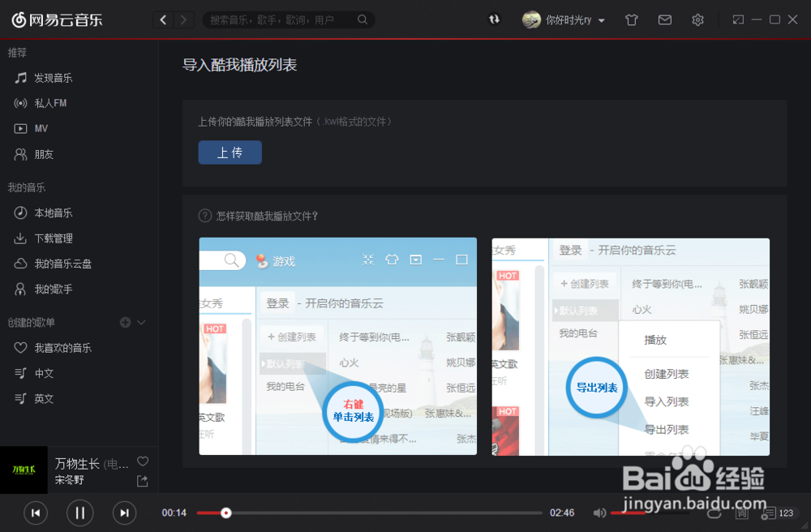The height and width of the screenshot is (532, 811).
Task: Toggle the loop play mode icon
Action: (714, 513)
